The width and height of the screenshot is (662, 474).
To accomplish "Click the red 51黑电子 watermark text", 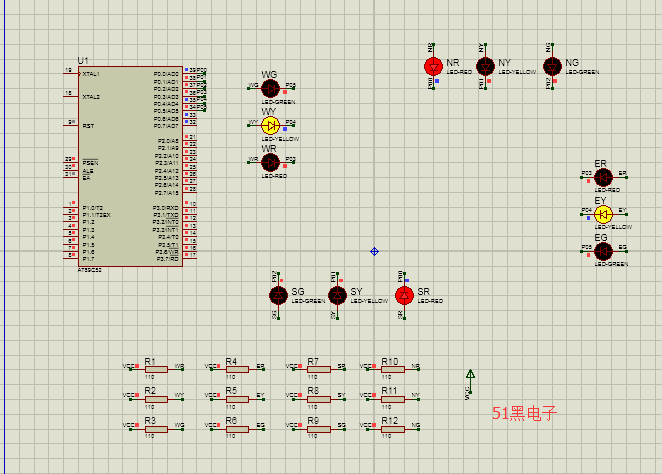I will pos(524,413).
